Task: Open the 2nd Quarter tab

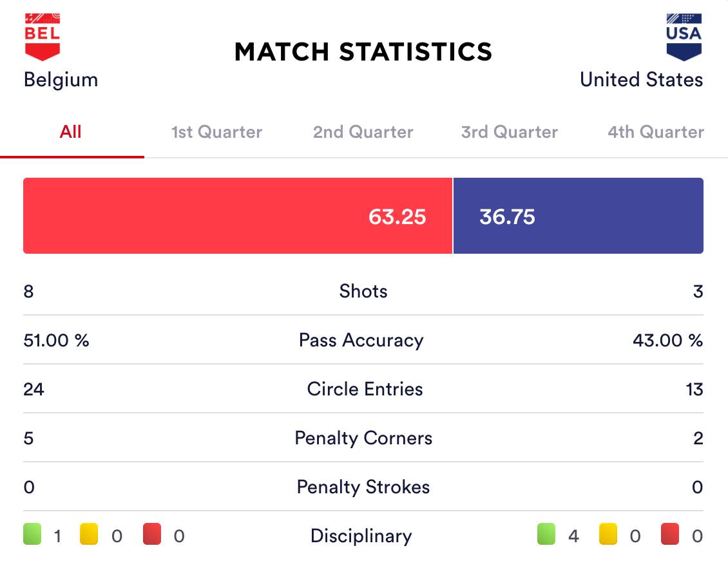Action: [x=363, y=132]
